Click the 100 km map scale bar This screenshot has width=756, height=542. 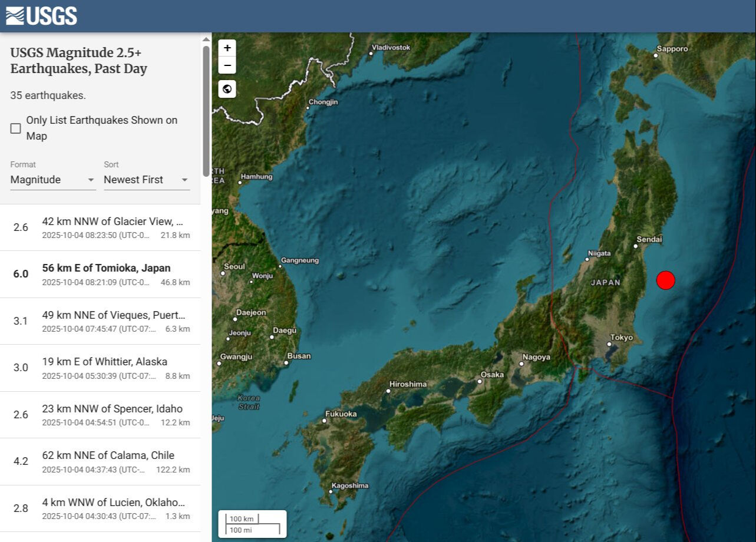pyautogui.click(x=243, y=518)
